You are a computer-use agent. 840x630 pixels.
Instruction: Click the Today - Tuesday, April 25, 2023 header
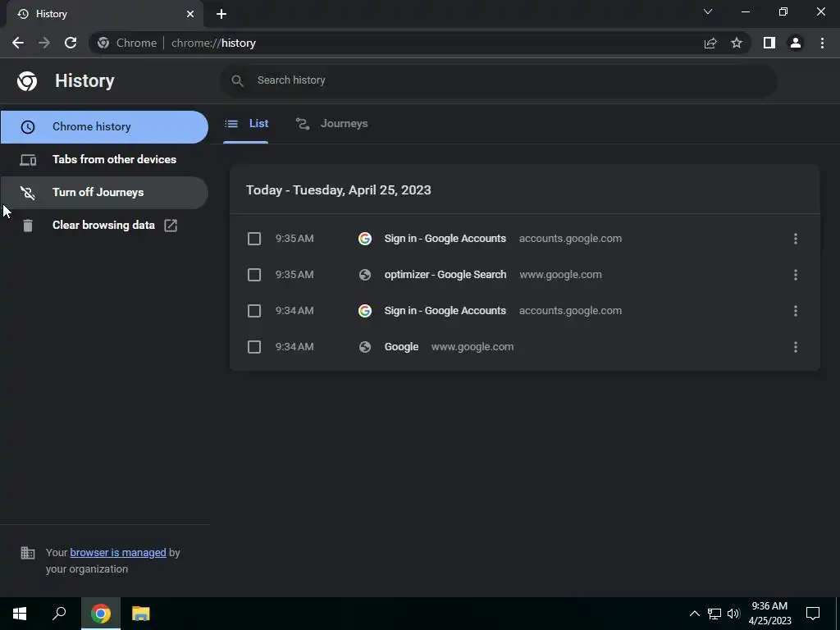tap(339, 190)
